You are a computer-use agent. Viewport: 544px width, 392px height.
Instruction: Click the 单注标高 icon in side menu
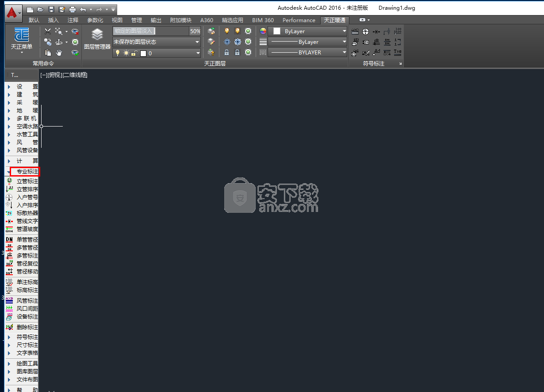click(9, 282)
